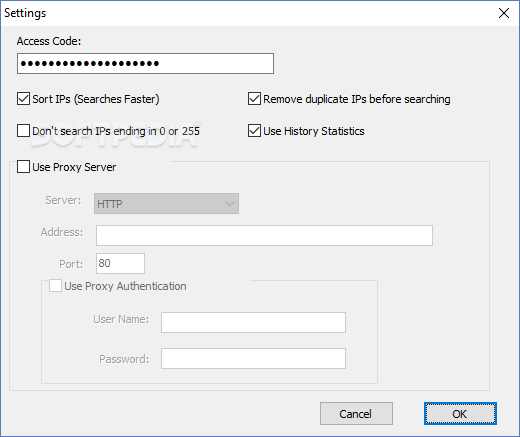Tick Use Proxy Authentication checkbox
Screen dimensions: 520x437
[x=55, y=286]
